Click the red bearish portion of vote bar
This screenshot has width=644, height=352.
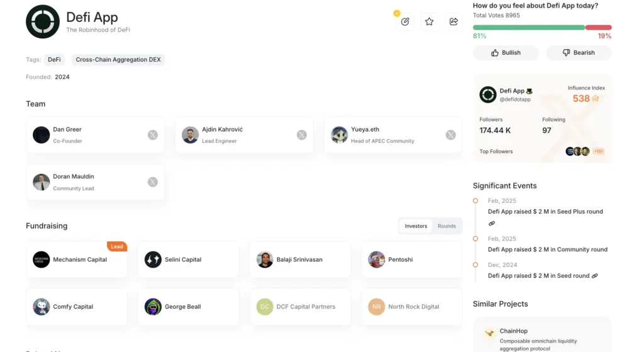(599, 28)
